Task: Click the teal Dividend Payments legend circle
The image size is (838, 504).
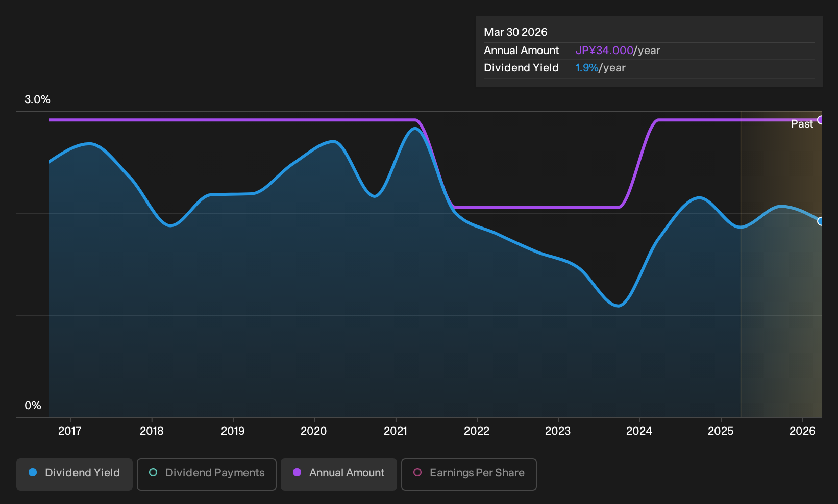Action: click(153, 473)
